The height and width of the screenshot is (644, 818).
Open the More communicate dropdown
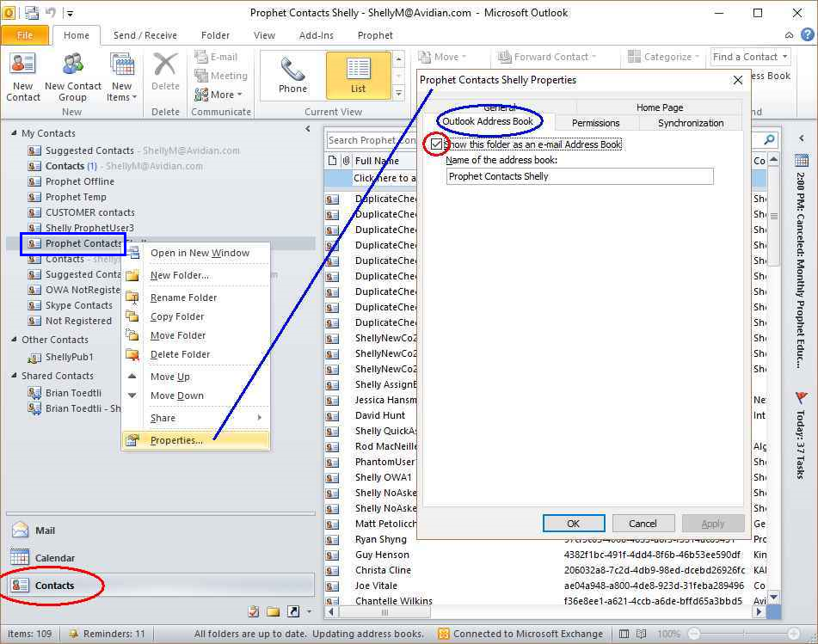pos(218,95)
